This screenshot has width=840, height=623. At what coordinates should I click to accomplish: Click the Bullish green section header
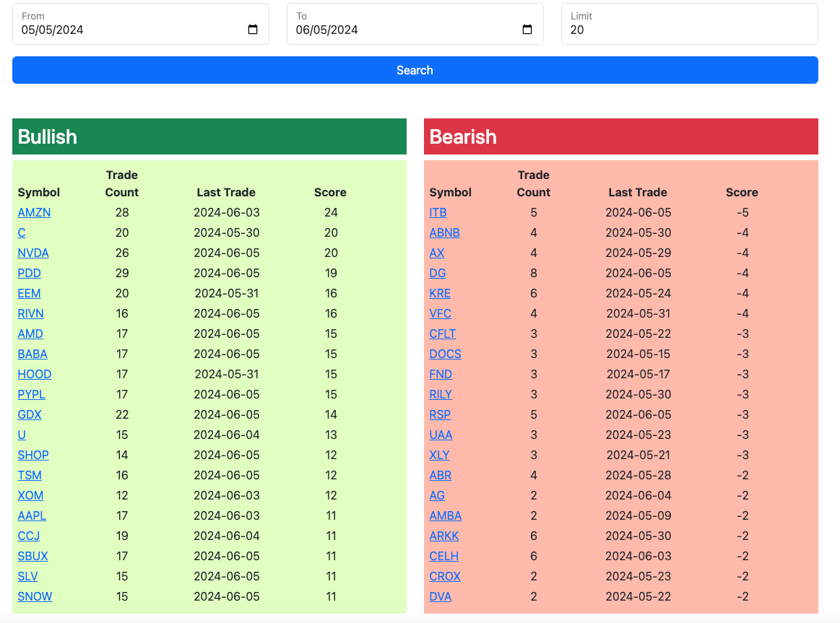coord(209,136)
